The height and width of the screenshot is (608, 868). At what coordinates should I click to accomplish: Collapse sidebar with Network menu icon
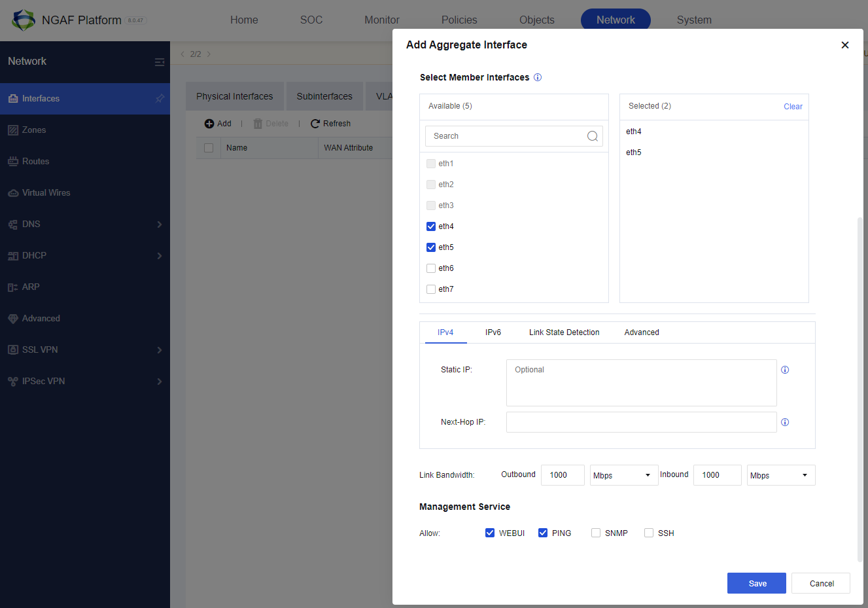click(x=160, y=62)
